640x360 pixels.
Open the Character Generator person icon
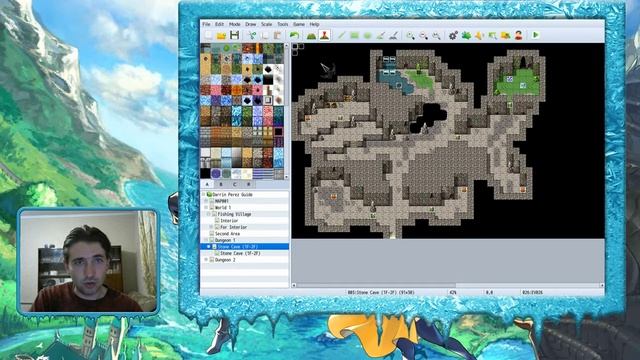518,36
